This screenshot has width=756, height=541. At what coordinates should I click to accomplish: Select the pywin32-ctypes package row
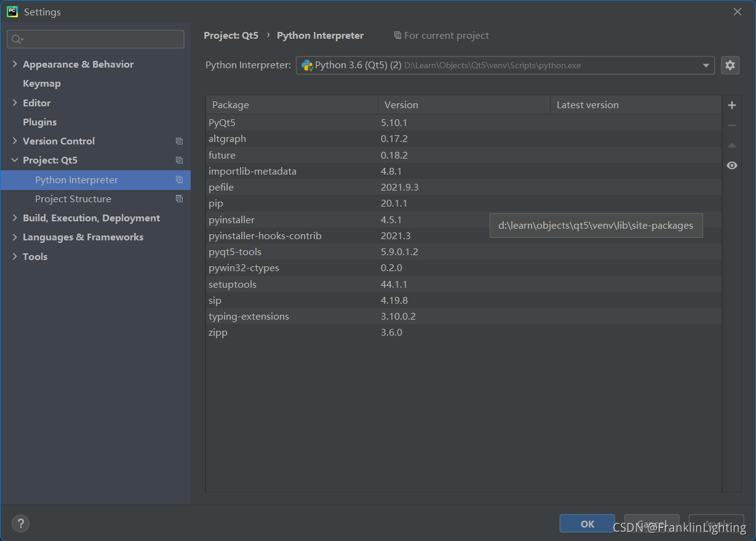(x=464, y=268)
